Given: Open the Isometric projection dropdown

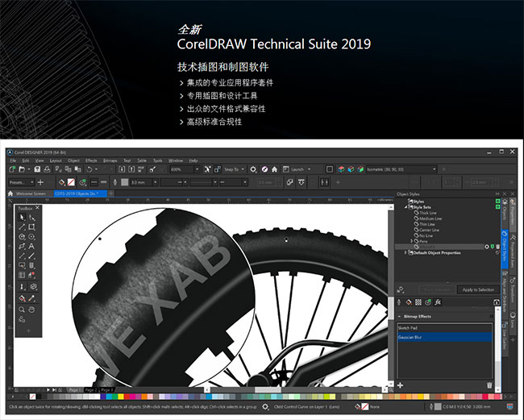Looking at the screenshot, I should coord(434,169).
